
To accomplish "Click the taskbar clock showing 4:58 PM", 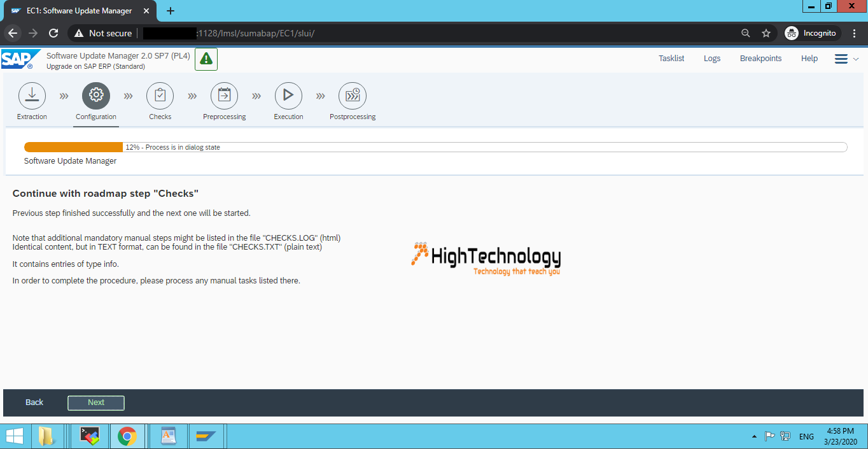I will (841, 436).
